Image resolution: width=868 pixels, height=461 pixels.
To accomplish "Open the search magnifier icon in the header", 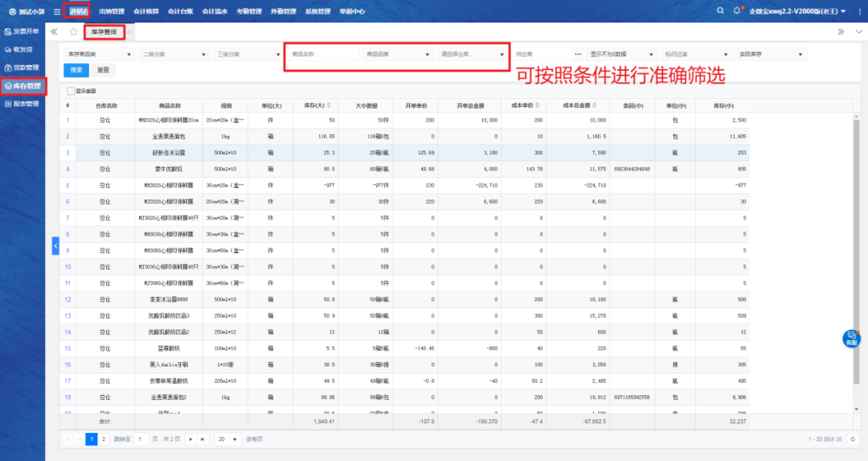I will click(x=720, y=10).
